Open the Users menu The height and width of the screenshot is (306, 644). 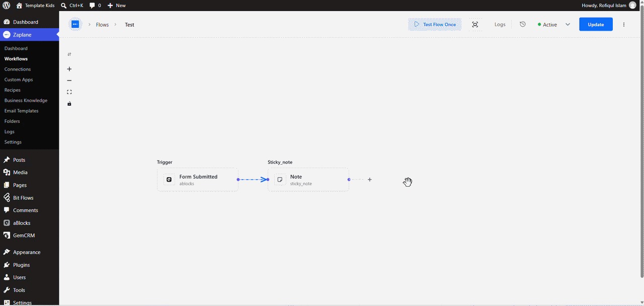[29, 277]
